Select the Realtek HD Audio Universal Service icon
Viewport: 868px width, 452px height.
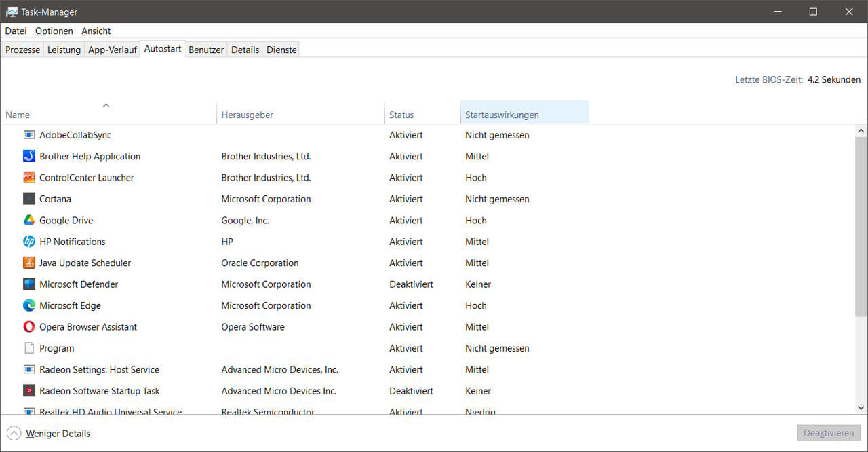[28, 411]
